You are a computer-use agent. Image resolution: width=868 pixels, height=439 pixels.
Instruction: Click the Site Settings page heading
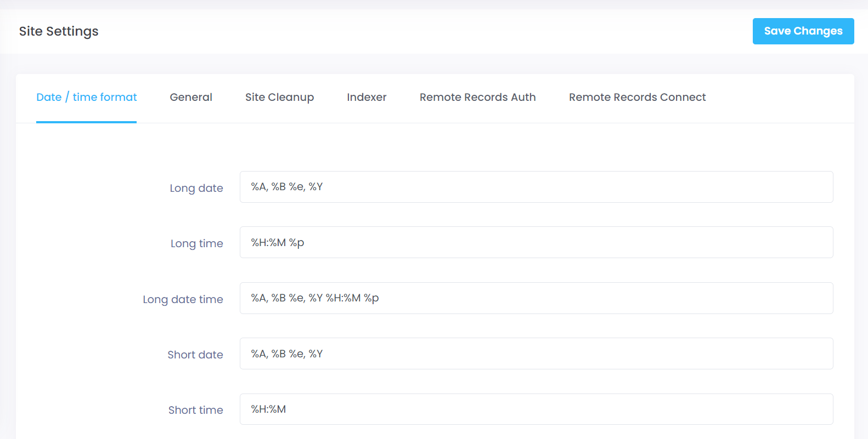click(59, 31)
